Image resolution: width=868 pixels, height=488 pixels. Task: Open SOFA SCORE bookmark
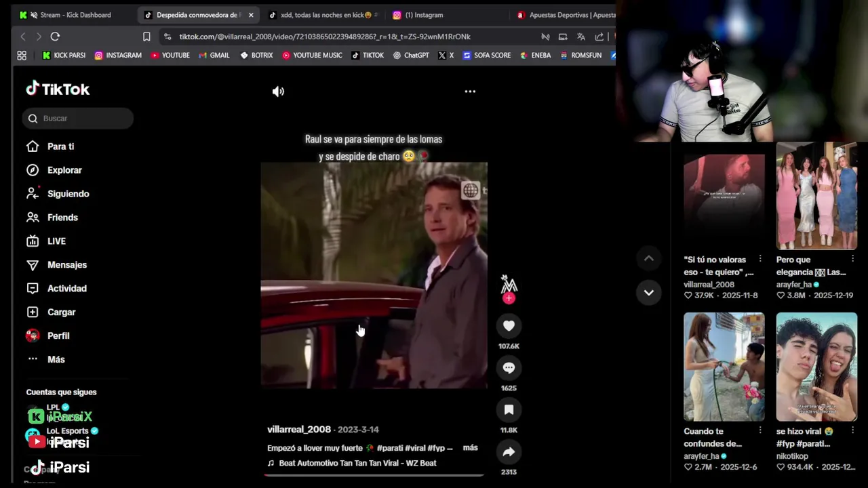point(487,56)
